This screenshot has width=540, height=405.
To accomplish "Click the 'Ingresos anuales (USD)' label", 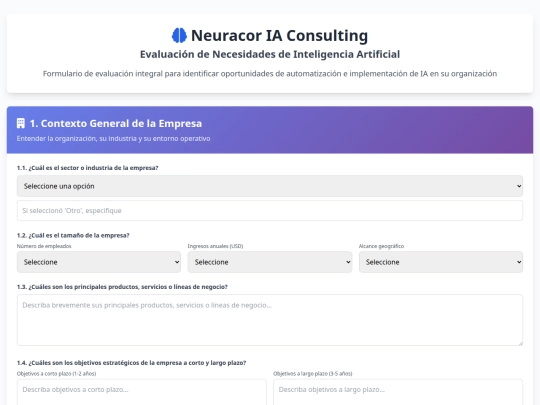I will [x=215, y=246].
